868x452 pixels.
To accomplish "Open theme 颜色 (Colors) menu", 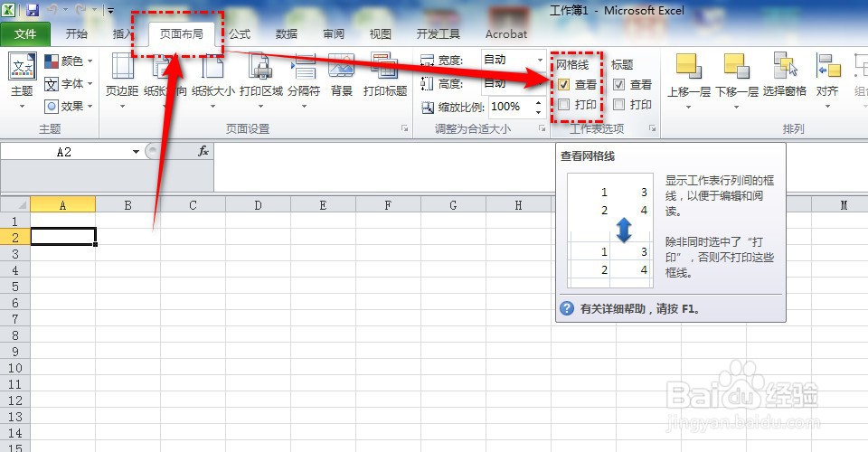I will [68, 61].
